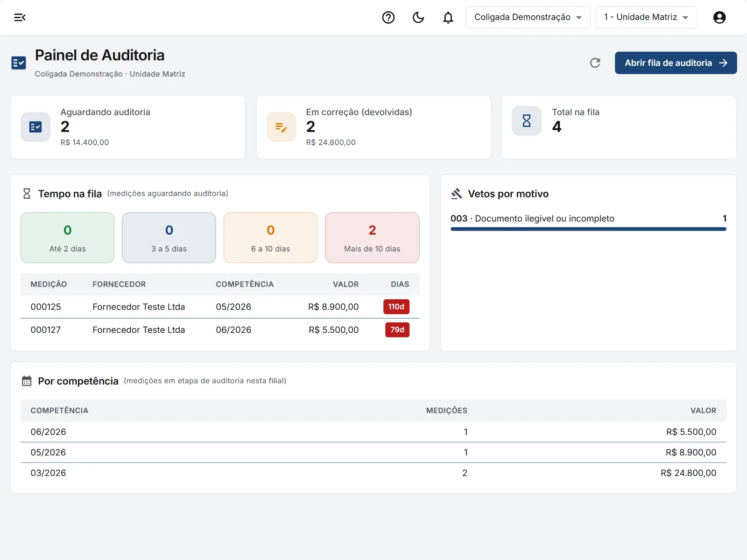
Task: Click the red 110d days badge
Action: 396,307
